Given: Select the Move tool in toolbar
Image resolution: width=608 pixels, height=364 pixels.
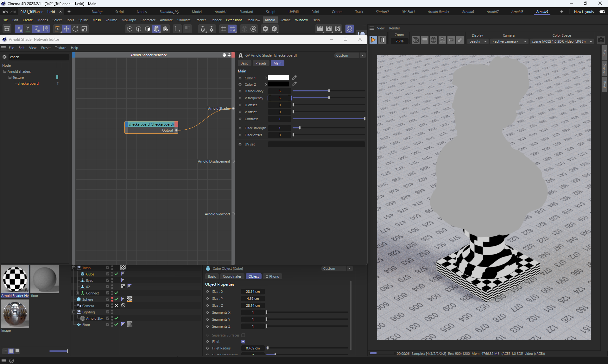Looking at the screenshot, I should tap(66, 29).
